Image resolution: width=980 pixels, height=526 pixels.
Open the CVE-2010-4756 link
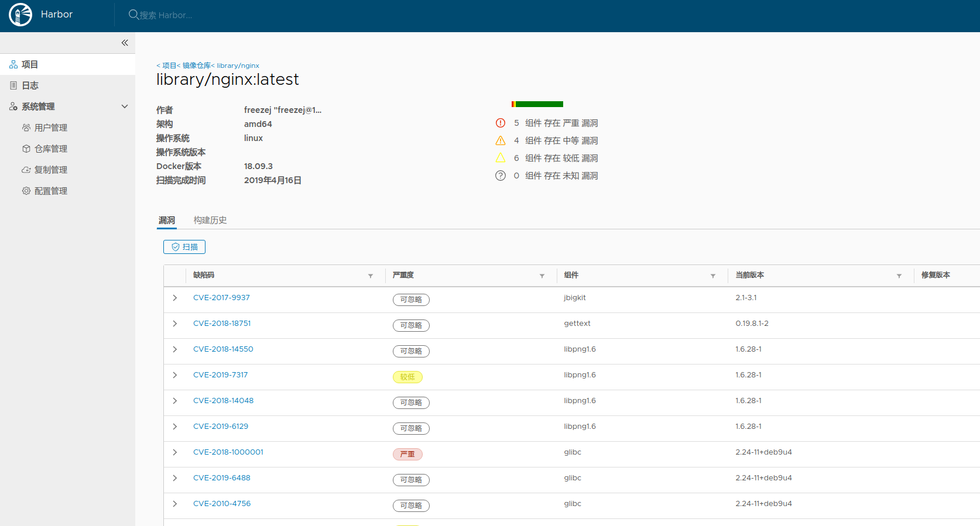(222, 504)
